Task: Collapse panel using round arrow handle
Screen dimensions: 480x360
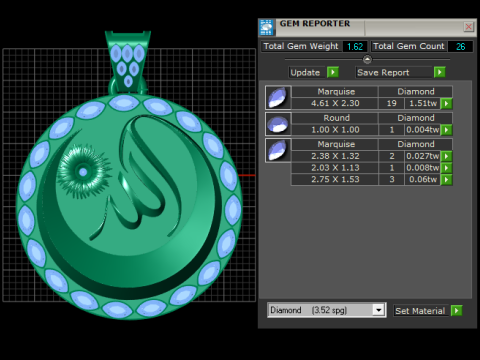Action: pyautogui.click(x=367, y=60)
